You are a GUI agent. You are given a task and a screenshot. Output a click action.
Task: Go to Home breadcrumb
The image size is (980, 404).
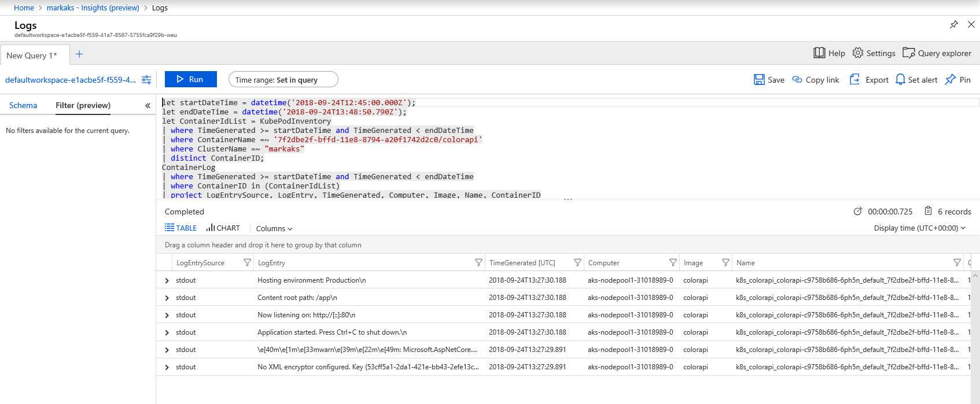(x=24, y=8)
